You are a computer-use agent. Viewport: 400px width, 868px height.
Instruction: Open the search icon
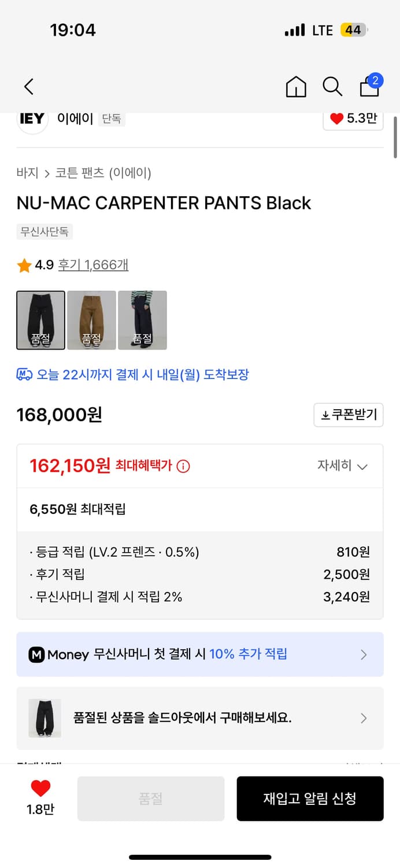[x=332, y=86]
